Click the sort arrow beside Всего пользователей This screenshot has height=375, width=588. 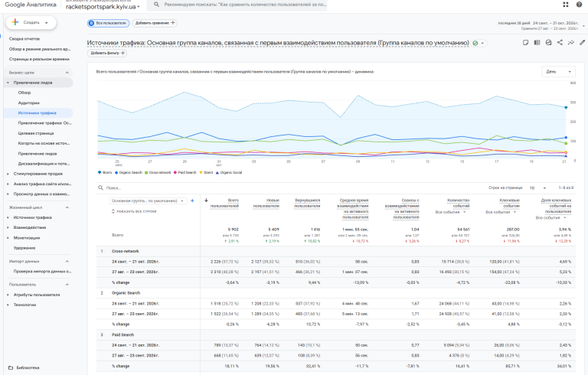[x=206, y=201]
